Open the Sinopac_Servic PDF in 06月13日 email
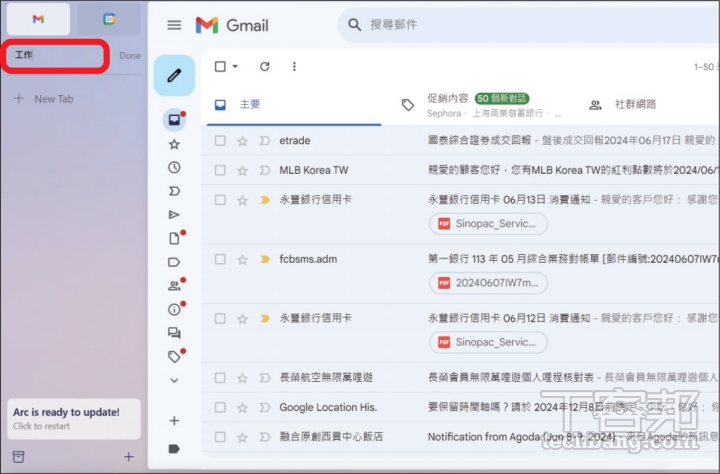Screen dimensions: 720x474 (488, 224)
